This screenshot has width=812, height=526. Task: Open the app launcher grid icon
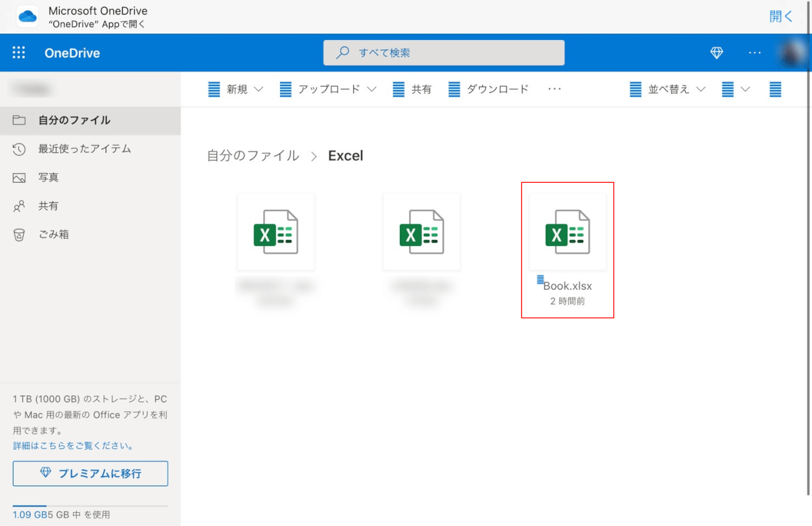[19, 53]
